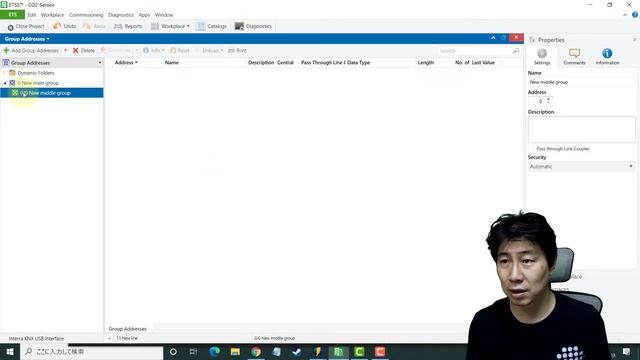
Task: Open the Info dropdown button
Action: [x=153, y=51]
